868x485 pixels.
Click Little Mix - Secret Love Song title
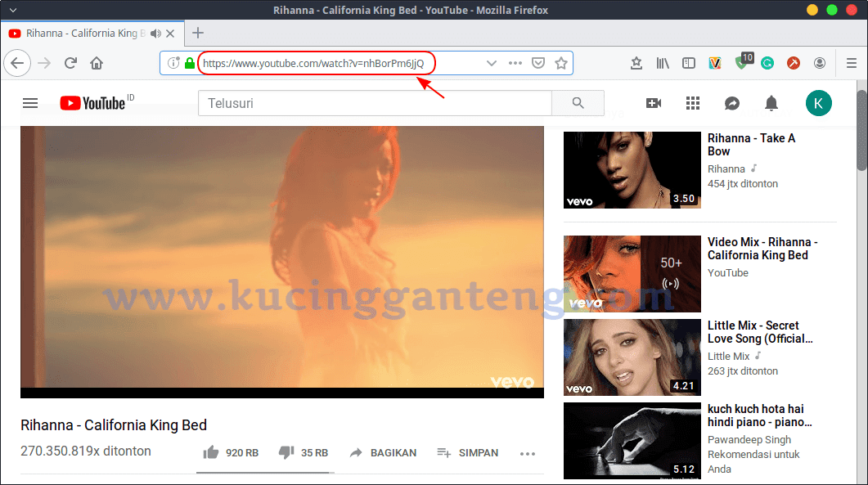[760, 332]
